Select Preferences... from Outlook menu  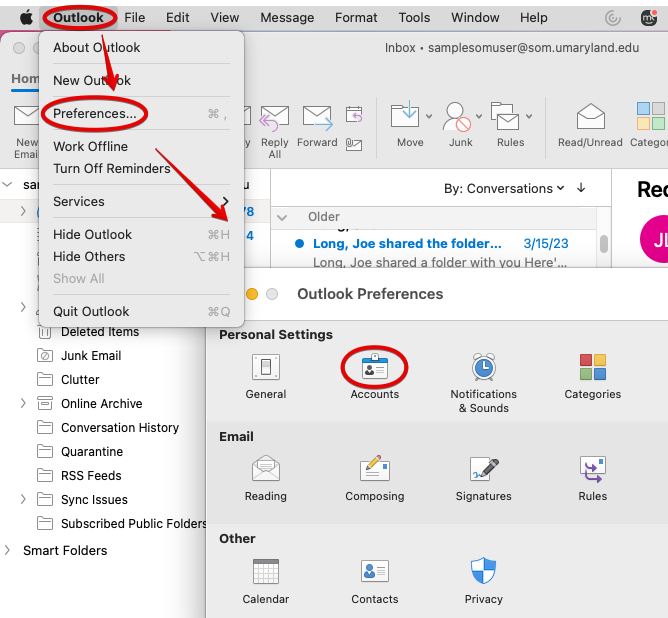(x=95, y=114)
